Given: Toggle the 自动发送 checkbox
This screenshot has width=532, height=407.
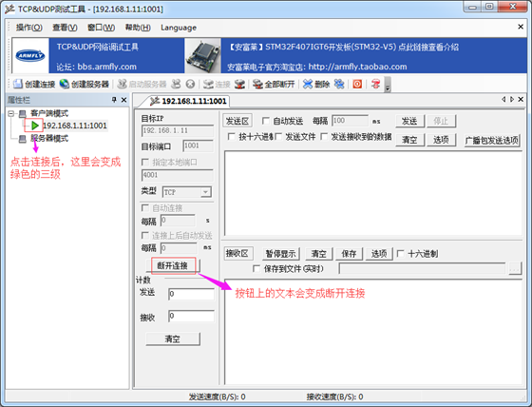Looking at the screenshot, I should (x=266, y=121).
